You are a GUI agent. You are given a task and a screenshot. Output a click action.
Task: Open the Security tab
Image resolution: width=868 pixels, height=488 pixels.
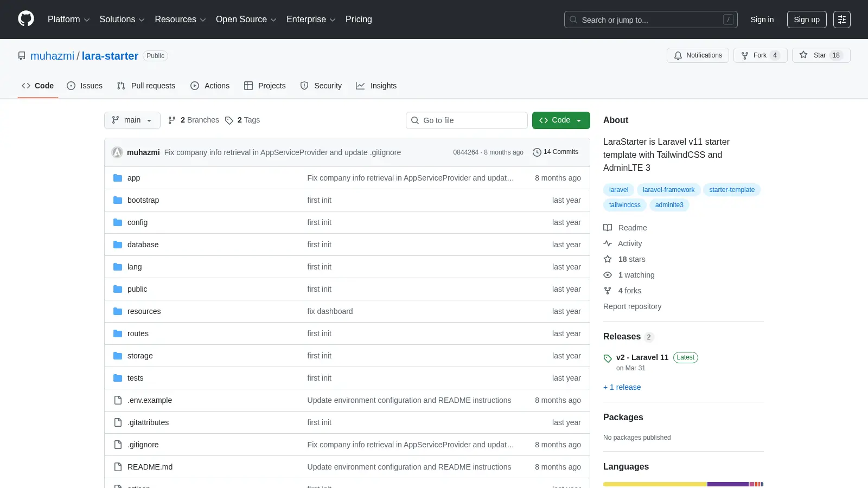point(321,86)
